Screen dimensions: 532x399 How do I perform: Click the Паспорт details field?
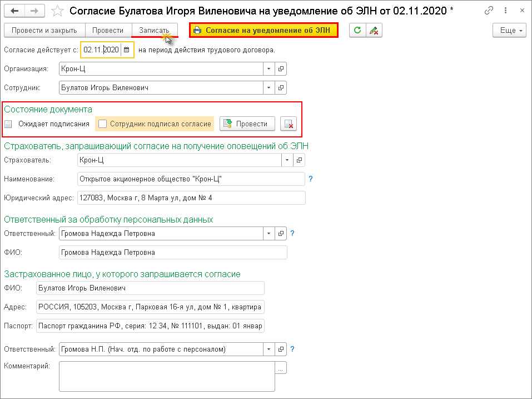150,326
